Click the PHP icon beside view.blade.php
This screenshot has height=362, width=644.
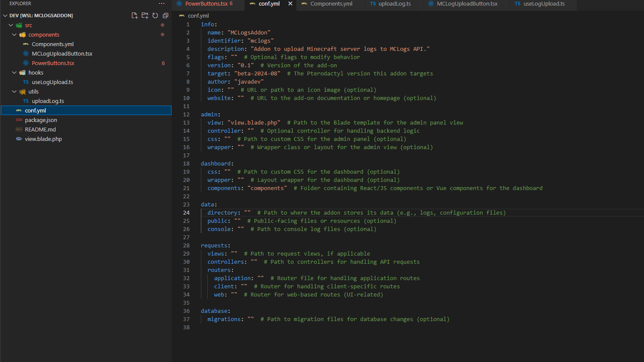[x=19, y=139]
